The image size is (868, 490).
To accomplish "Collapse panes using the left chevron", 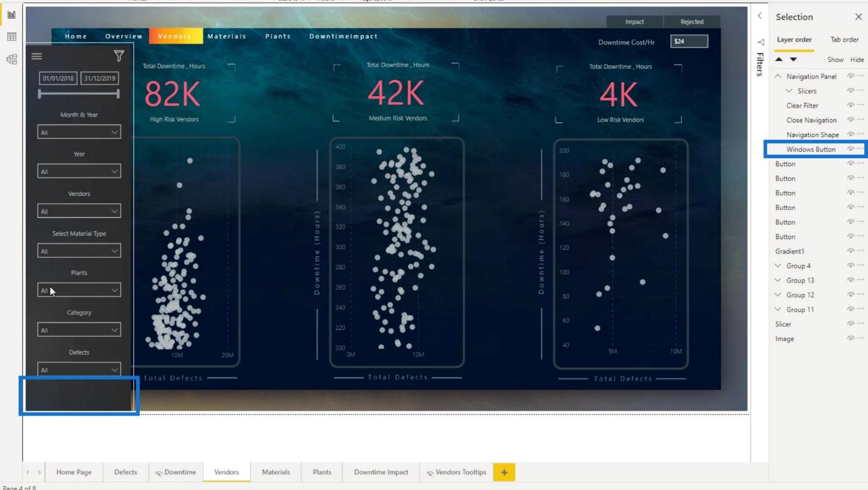I will 760,16.
